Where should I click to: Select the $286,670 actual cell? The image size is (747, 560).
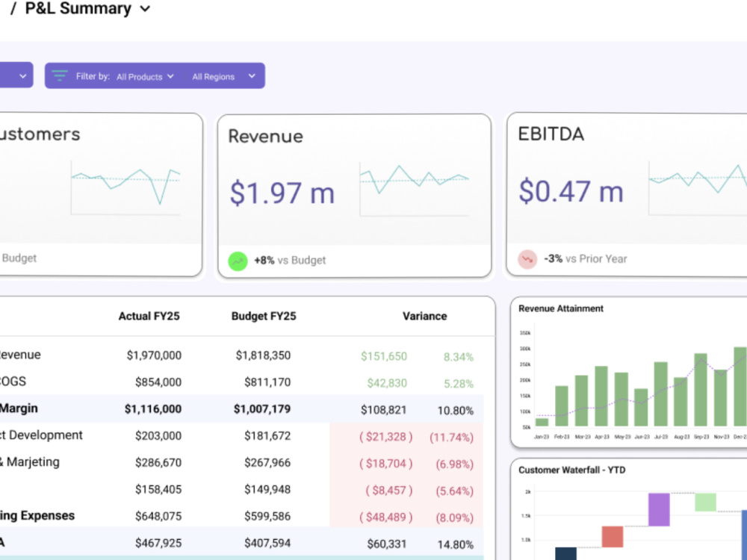[x=158, y=462]
